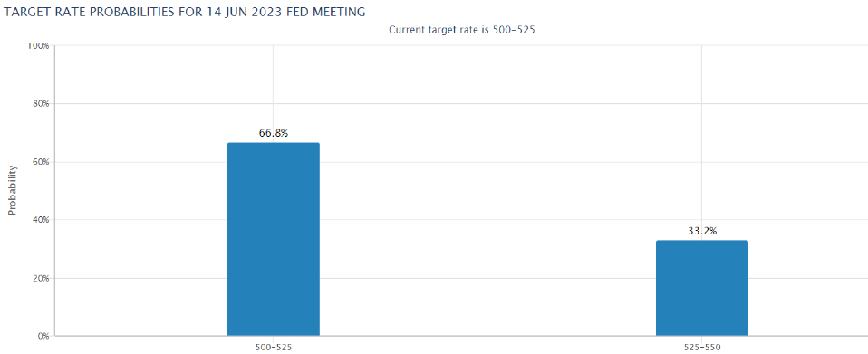868x354 pixels.
Task: Click the Target Rate Probabilities chart title
Action: pyautogui.click(x=185, y=12)
